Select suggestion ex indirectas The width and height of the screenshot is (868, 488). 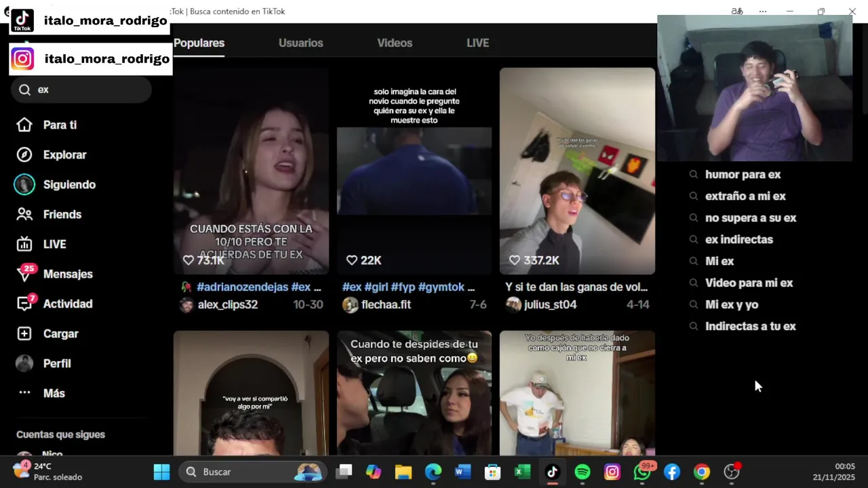[738, 239]
